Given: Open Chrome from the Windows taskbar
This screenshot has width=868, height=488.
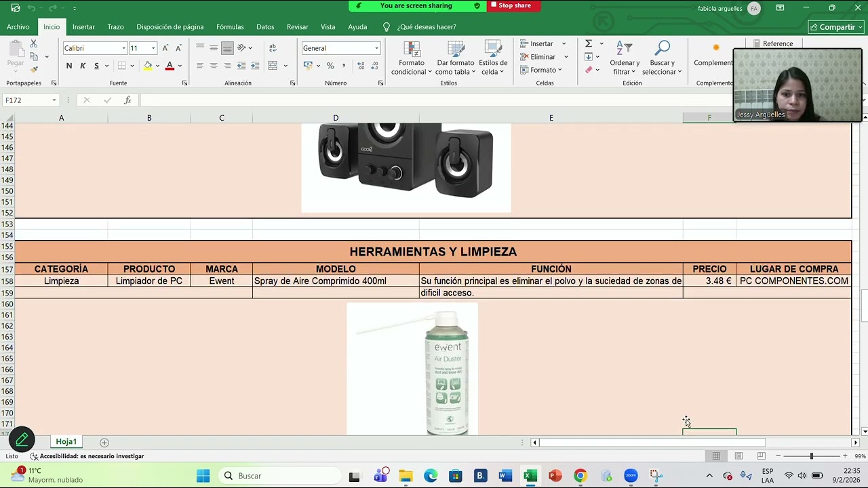Looking at the screenshot, I should coord(580,476).
